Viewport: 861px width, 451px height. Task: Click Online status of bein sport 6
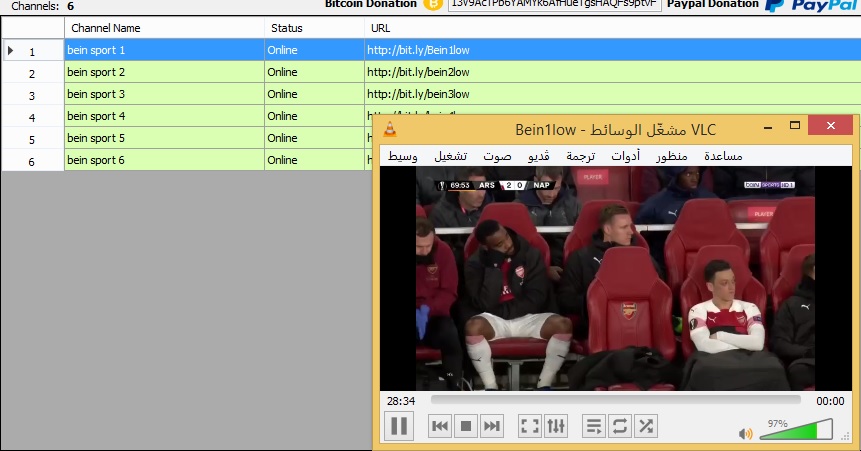click(282, 160)
